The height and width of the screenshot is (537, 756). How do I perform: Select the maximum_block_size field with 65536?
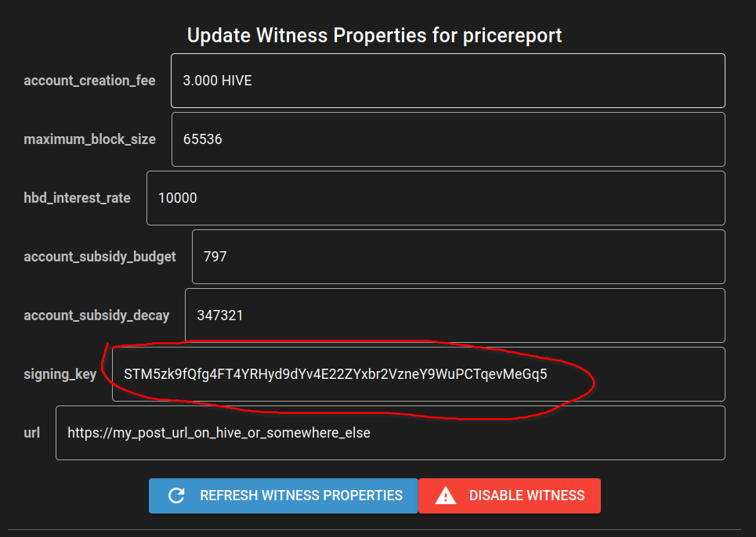[448, 139]
